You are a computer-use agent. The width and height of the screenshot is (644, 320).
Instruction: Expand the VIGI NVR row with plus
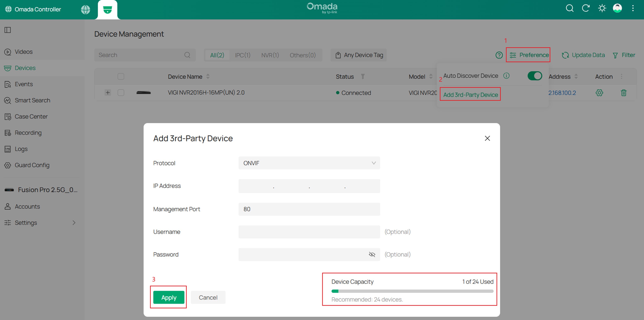click(x=108, y=93)
